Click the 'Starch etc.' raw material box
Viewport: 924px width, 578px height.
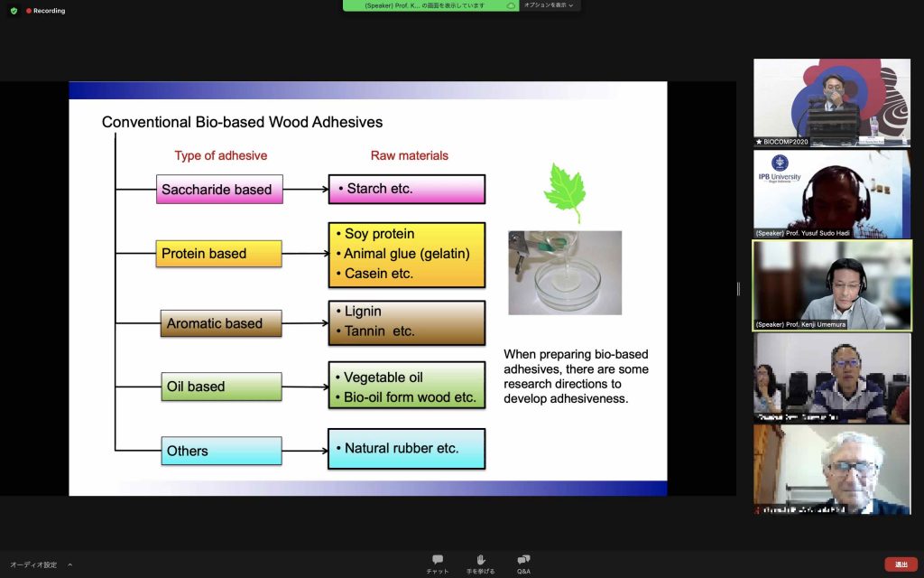(407, 189)
